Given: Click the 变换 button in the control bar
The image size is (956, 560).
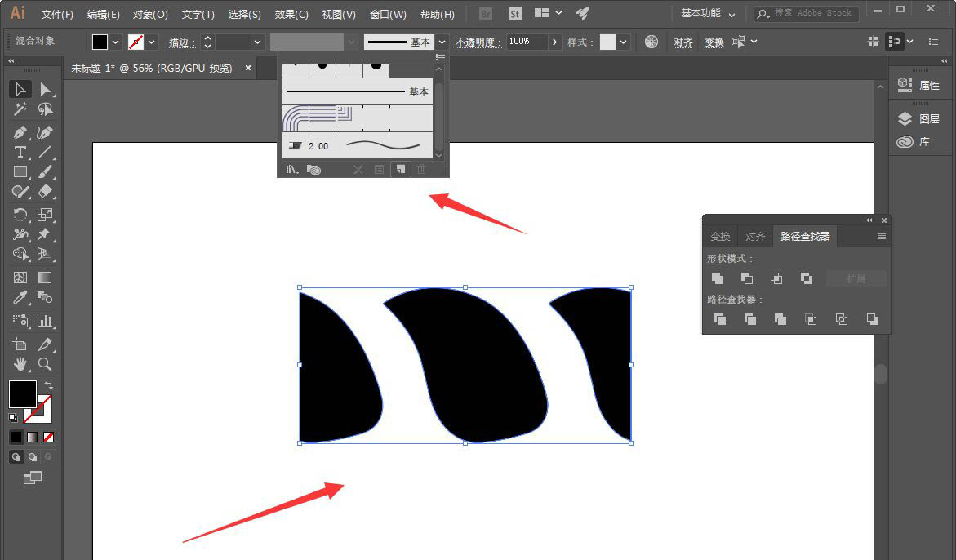Looking at the screenshot, I should tap(714, 42).
